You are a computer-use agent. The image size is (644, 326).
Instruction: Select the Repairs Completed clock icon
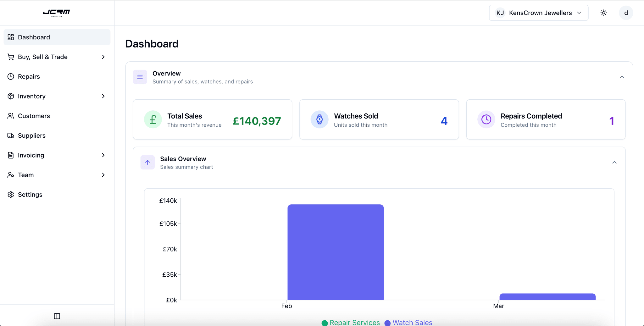point(486,119)
